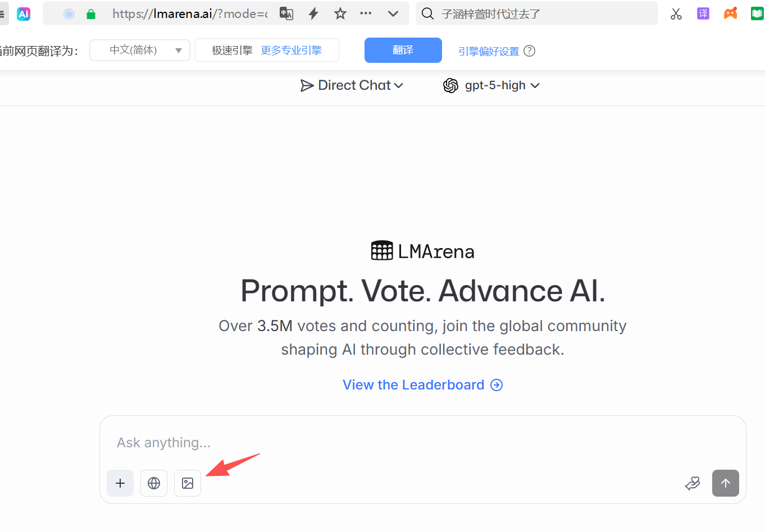
Task: Toggle the web search globe icon
Action: click(154, 483)
